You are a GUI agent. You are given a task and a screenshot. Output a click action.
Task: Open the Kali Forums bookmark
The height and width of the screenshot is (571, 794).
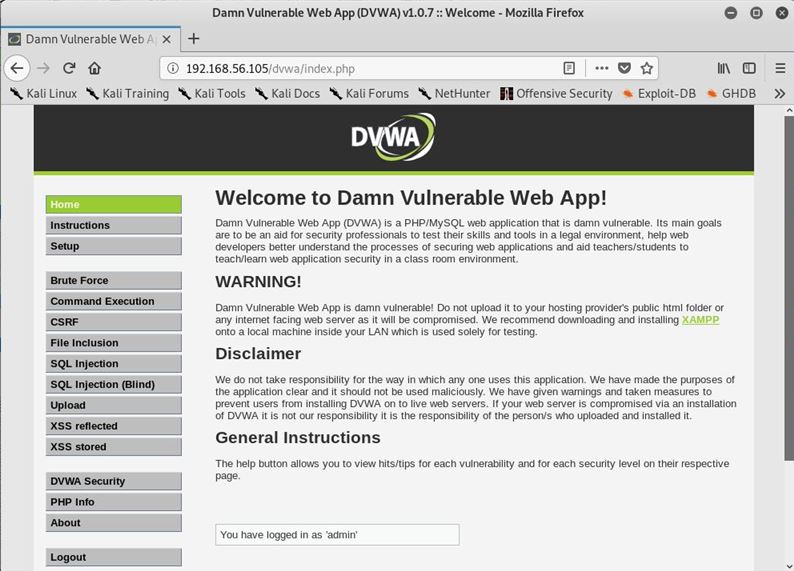tap(369, 94)
